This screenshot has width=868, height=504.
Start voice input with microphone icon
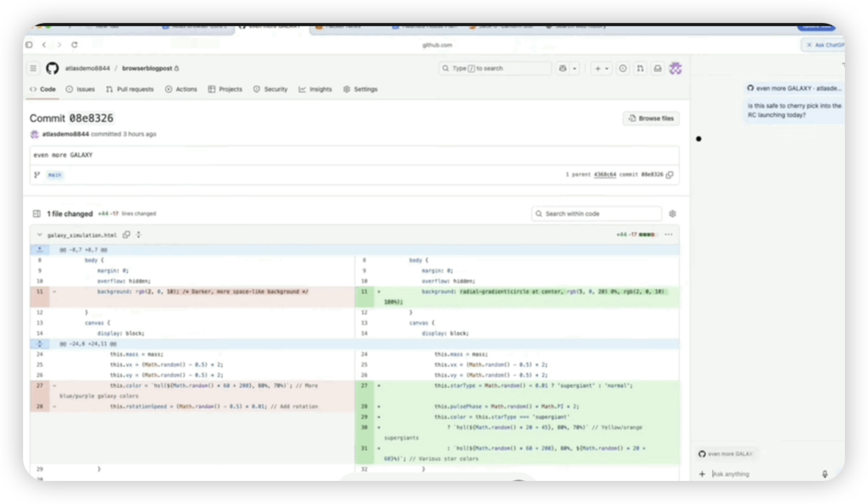pos(825,474)
